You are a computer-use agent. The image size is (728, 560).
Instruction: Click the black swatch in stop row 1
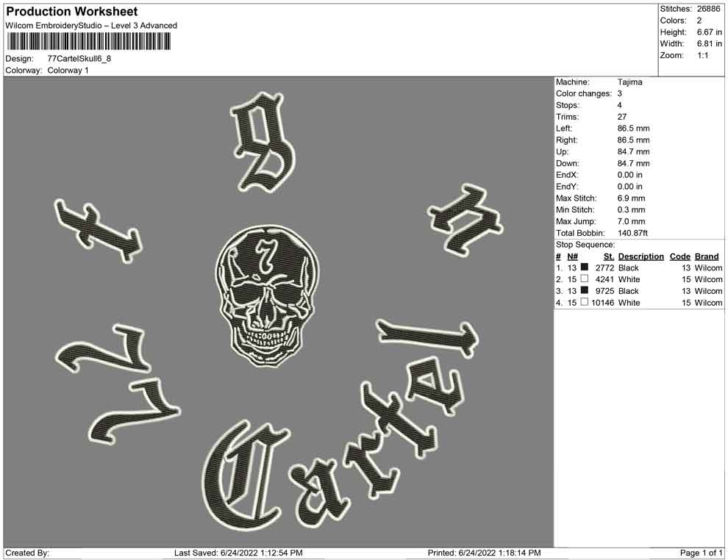pos(585,268)
